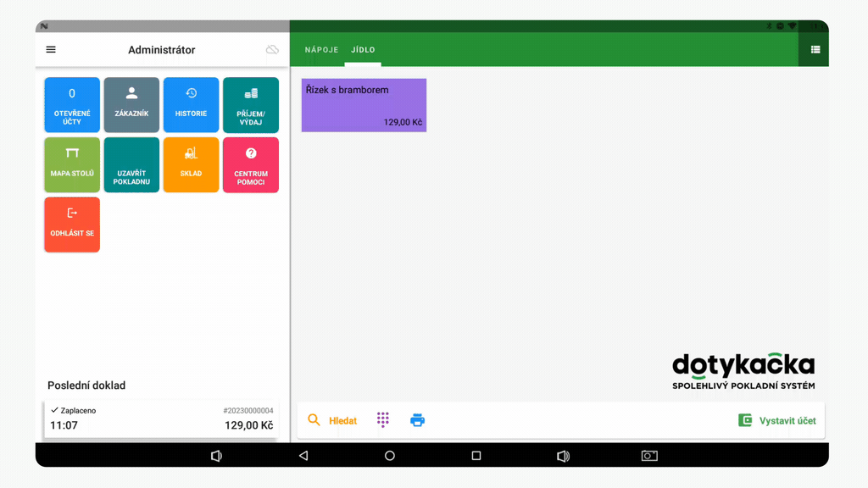Open the Otevřené účty tile
Screen dimensions: 868x488
[72, 105]
